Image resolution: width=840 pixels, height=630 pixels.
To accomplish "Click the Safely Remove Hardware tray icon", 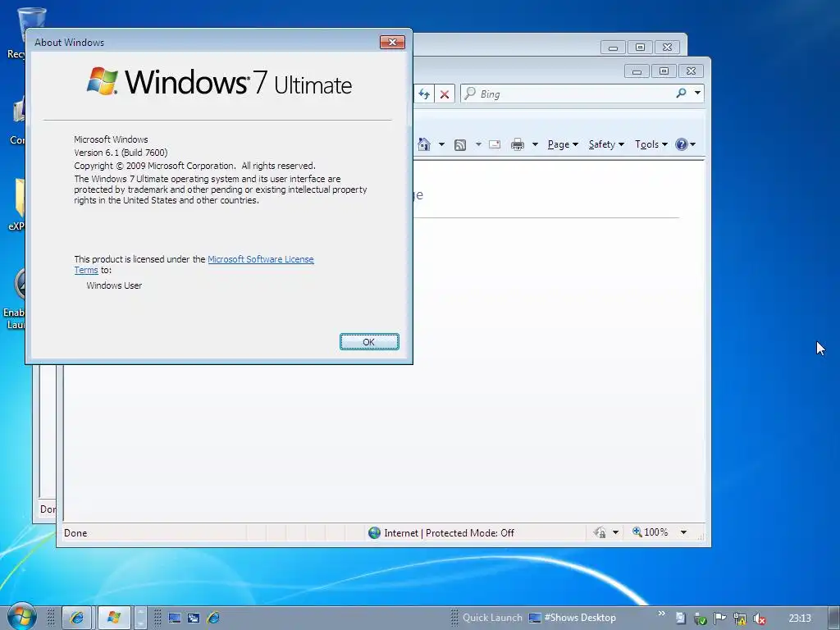I will 701,619.
